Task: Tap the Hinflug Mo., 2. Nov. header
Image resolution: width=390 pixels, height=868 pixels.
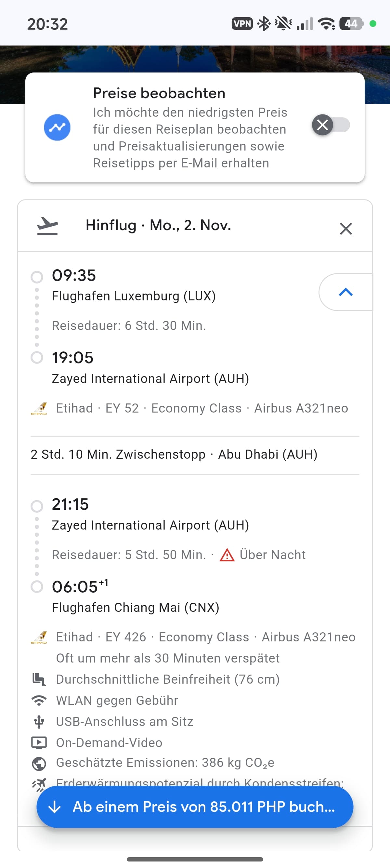Action: (158, 225)
